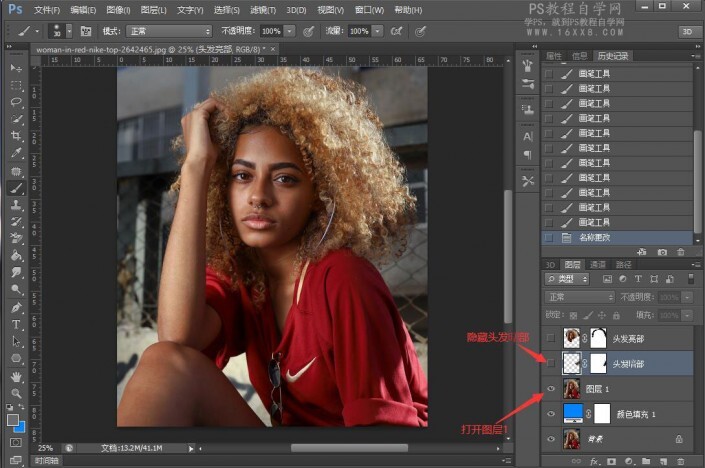Screen dimensions: 705x468
Task: Open the 滤镜(T) menu
Action: point(263,10)
